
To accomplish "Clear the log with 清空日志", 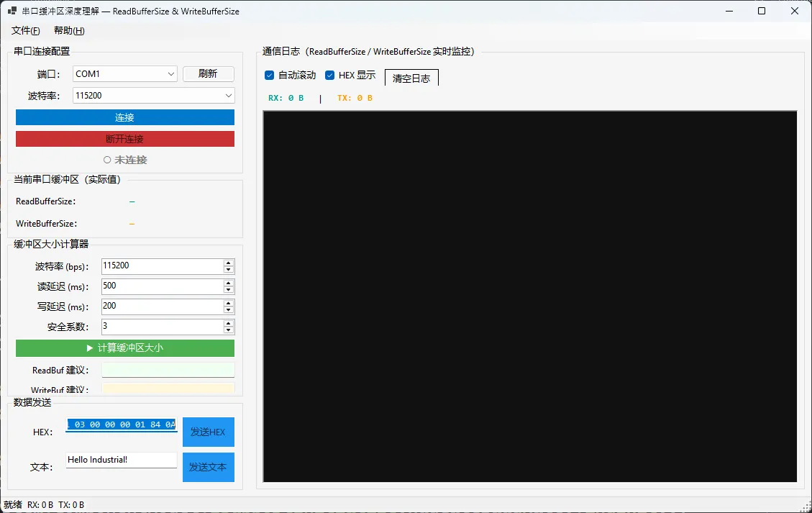I will pyautogui.click(x=411, y=78).
